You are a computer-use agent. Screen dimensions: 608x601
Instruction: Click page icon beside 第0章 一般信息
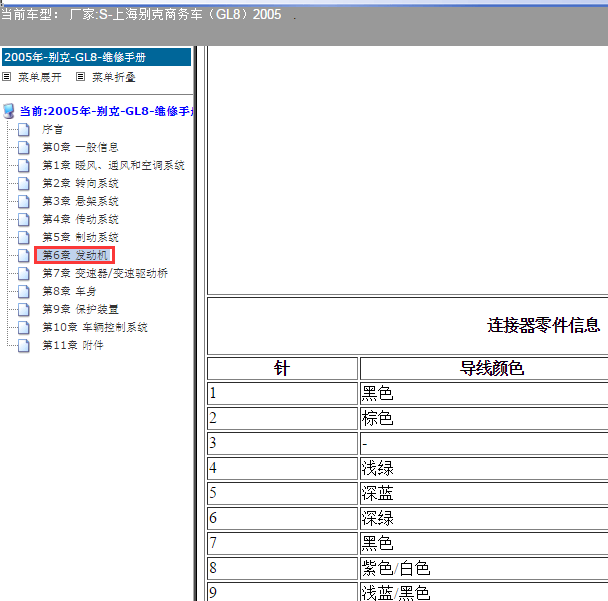coord(23,147)
